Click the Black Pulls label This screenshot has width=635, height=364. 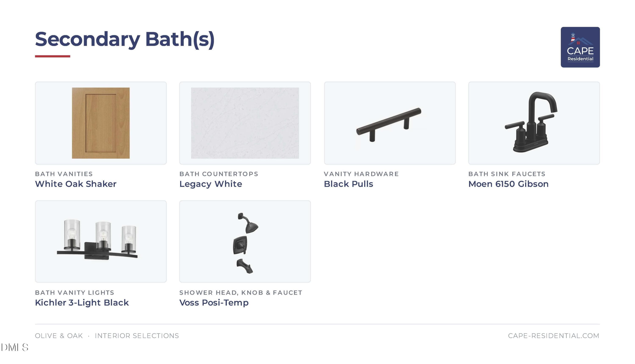(348, 184)
